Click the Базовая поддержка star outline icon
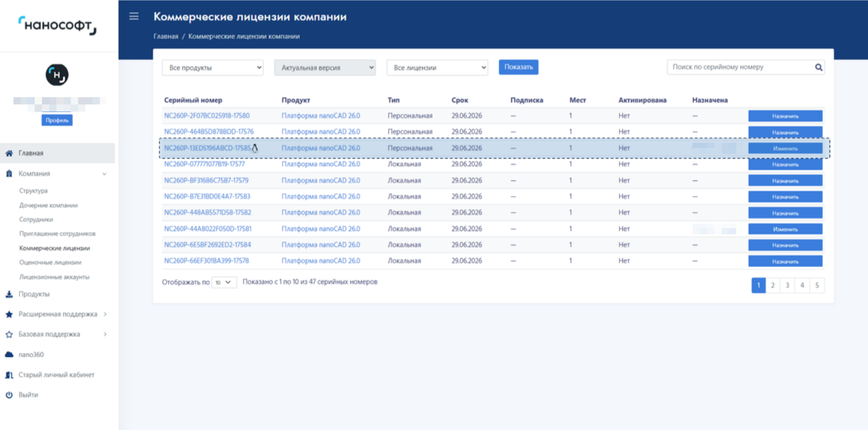The height and width of the screenshot is (430, 868). tap(9, 335)
